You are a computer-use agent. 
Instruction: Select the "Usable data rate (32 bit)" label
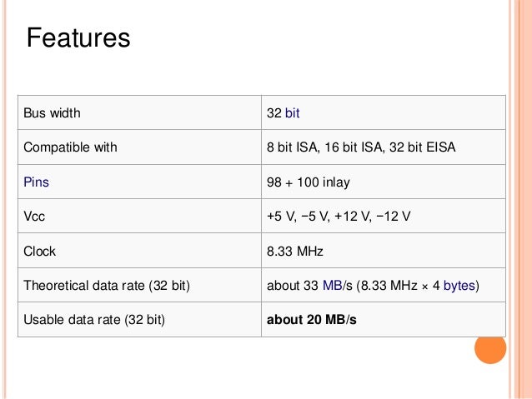[94, 319]
